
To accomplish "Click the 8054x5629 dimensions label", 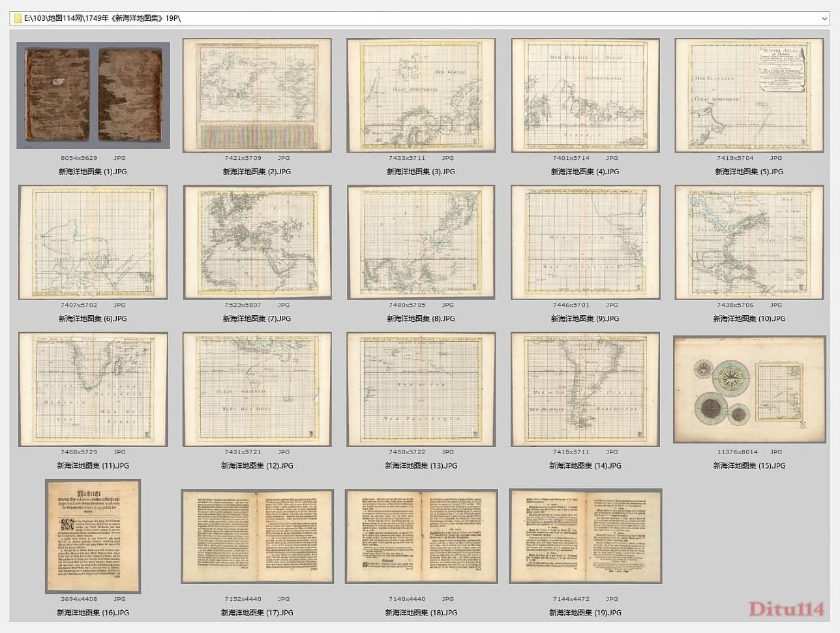I will pos(79,158).
